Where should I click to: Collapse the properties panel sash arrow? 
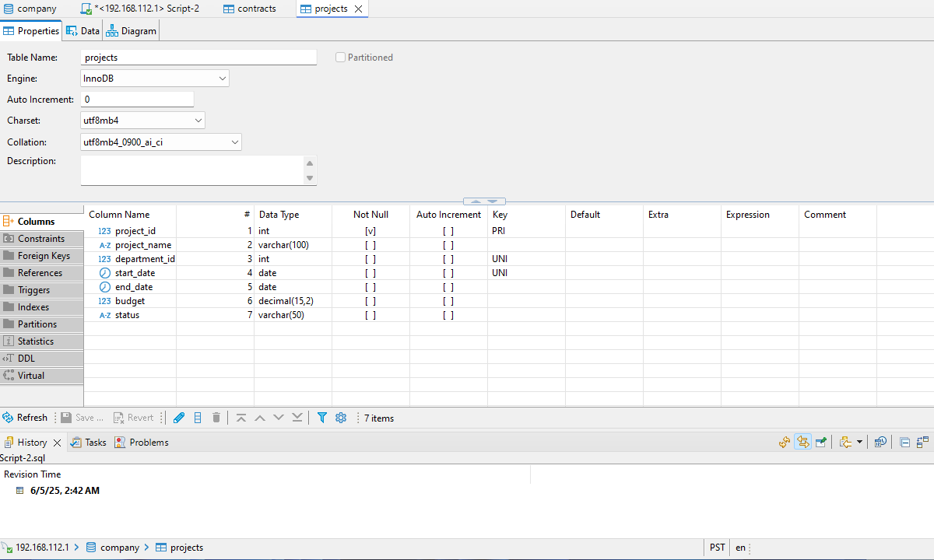coord(476,201)
